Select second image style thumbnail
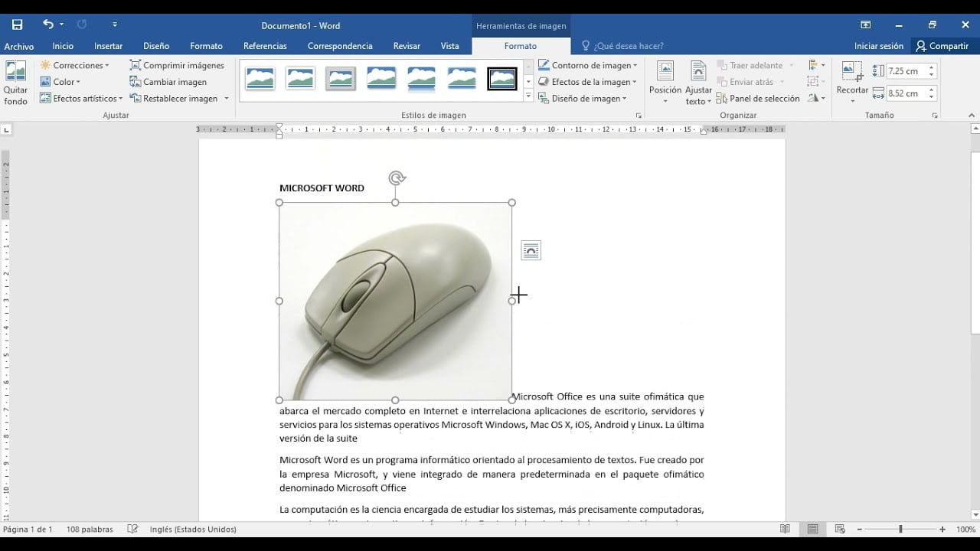 pos(300,78)
